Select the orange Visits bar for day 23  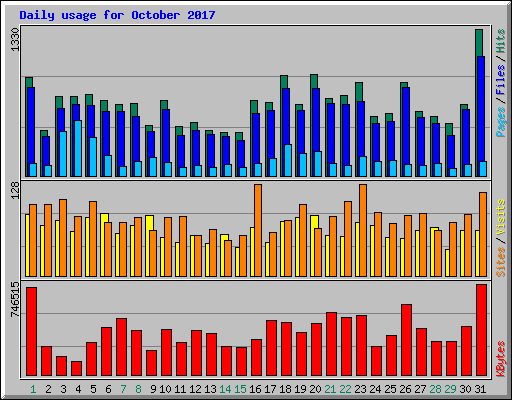363,230
